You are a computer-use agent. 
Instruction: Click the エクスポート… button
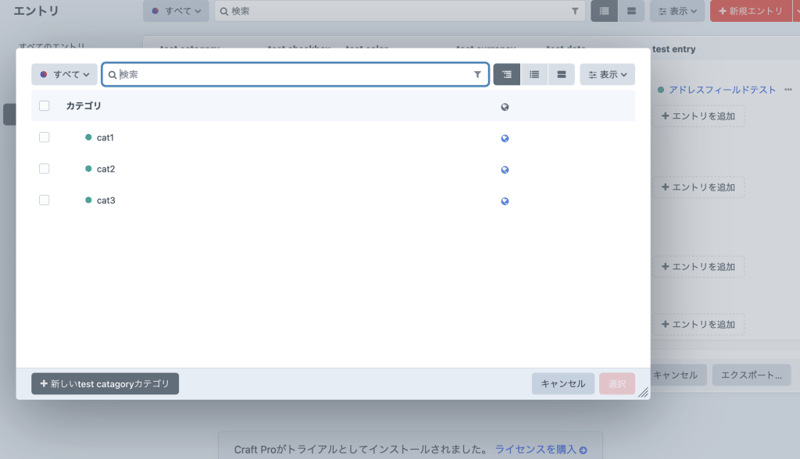coord(751,375)
